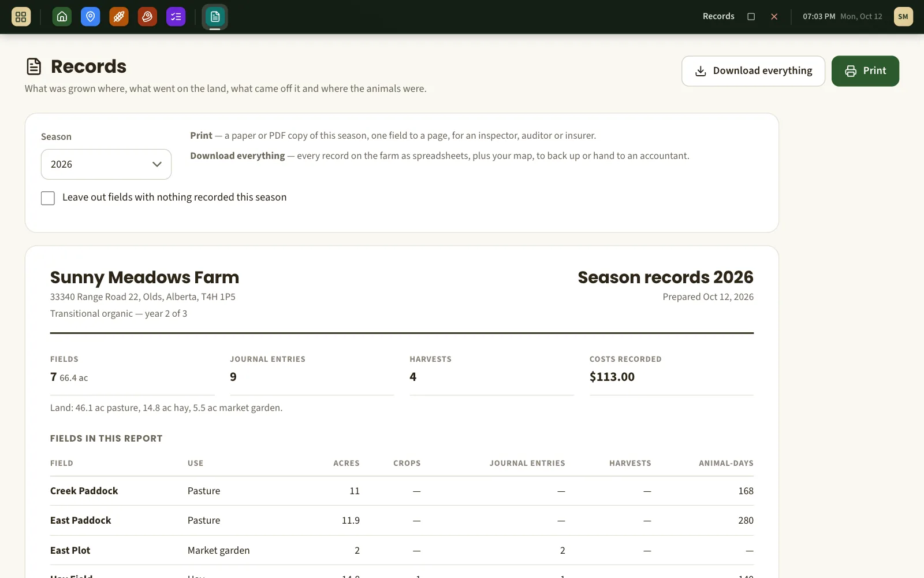
Task: Click the Fields count 7 66.4 ac
Action: 69,377
